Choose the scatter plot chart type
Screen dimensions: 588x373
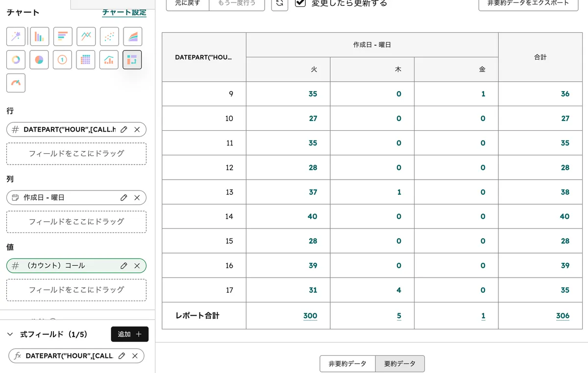pos(109,36)
